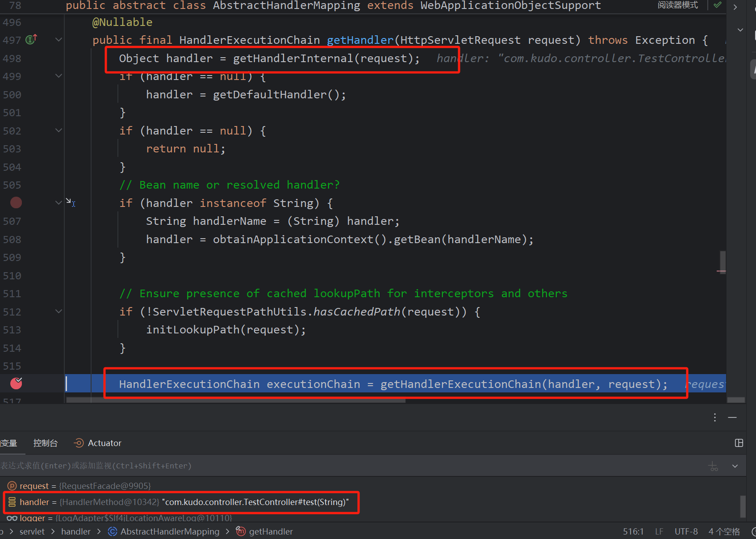Viewport: 756px width, 539px height.
Task: Fold the first handler == null block at line 499
Action: click(x=58, y=76)
